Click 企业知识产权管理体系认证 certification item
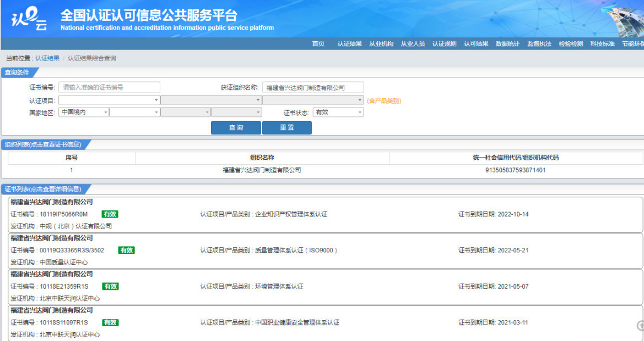The width and height of the screenshot is (644, 341). pyautogui.click(x=291, y=214)
